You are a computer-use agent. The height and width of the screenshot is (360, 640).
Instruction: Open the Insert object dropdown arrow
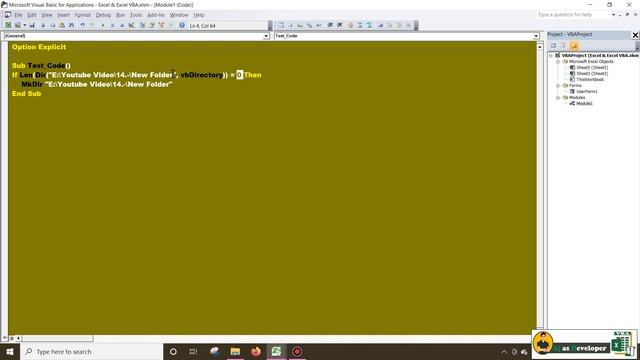24,25
